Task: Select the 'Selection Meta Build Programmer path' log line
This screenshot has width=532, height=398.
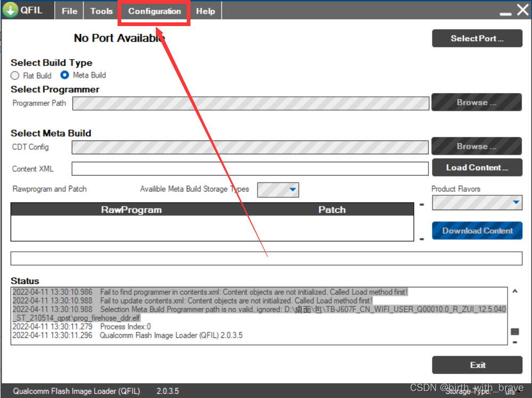Action: click(x=259, y=313)
